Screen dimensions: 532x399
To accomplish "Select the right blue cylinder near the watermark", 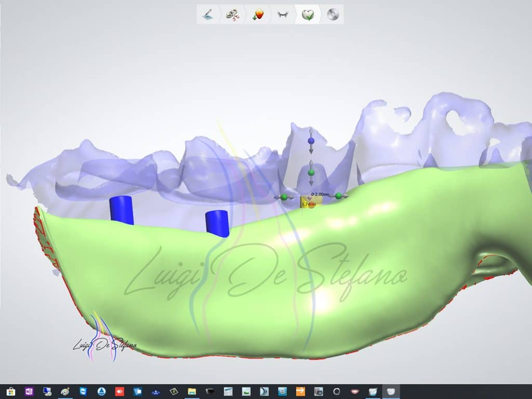I will pyautogui.click(x=217, y=223).
